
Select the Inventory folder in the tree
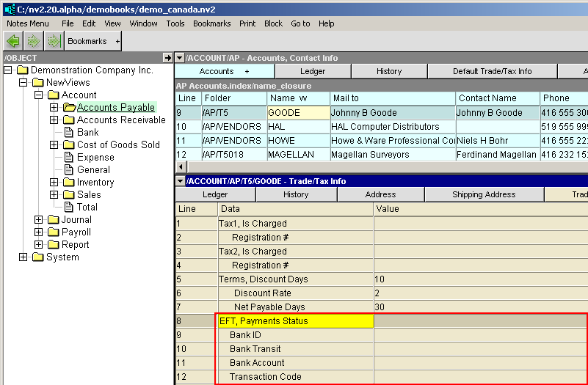(95, 183)
